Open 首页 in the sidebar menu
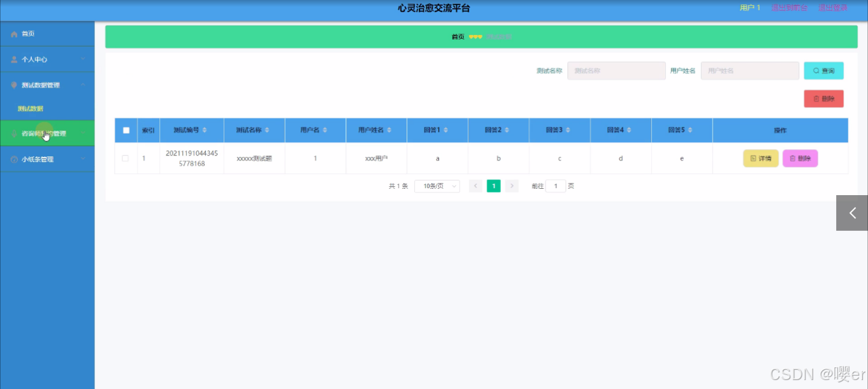 click(47, 34)
